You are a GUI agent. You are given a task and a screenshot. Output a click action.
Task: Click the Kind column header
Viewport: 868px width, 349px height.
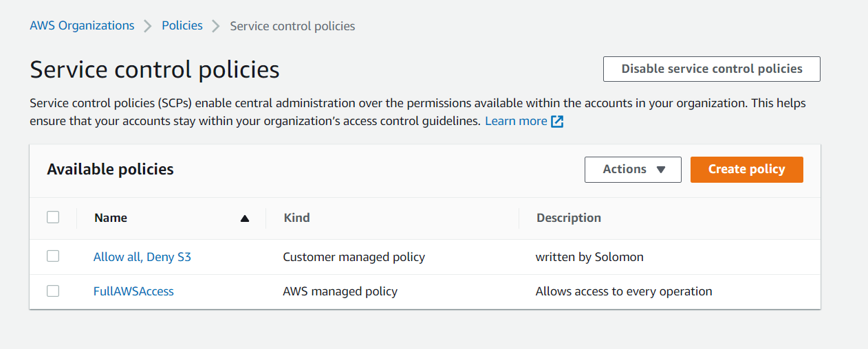pyautogui.click(x=296, y=218)
